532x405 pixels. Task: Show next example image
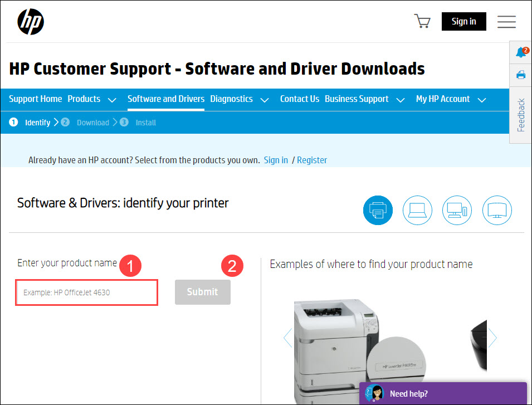(x=492, y=338)
